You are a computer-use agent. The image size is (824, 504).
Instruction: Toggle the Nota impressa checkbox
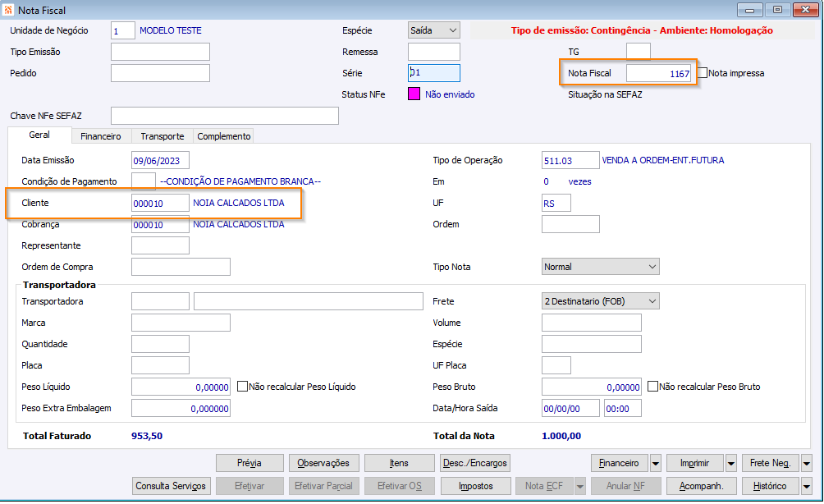703,73
